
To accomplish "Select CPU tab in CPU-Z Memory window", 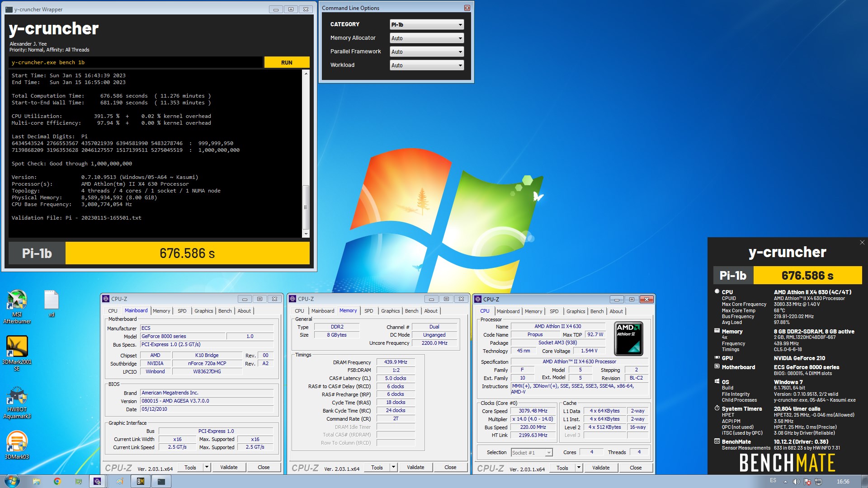I will click(x=299, y=311).
